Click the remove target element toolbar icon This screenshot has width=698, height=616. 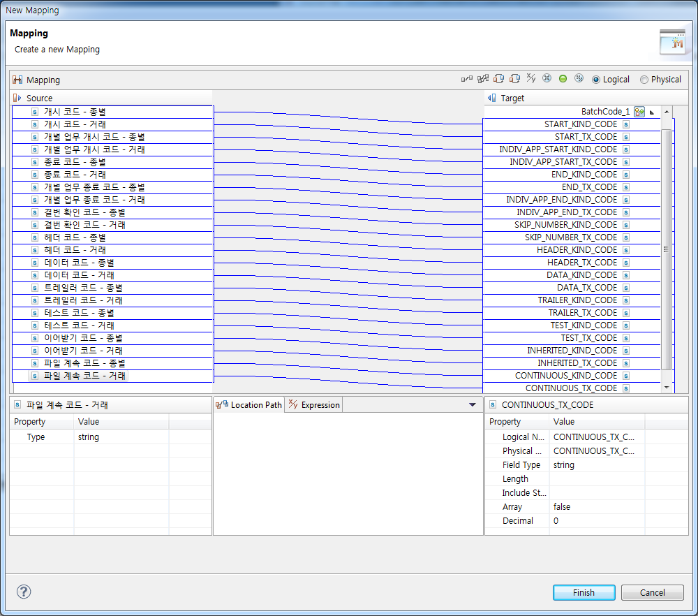point(515,79)
